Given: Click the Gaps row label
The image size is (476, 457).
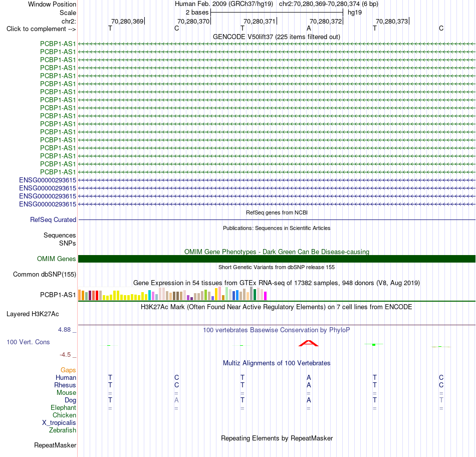Looking at the screenshot, I should coord(68,370).
